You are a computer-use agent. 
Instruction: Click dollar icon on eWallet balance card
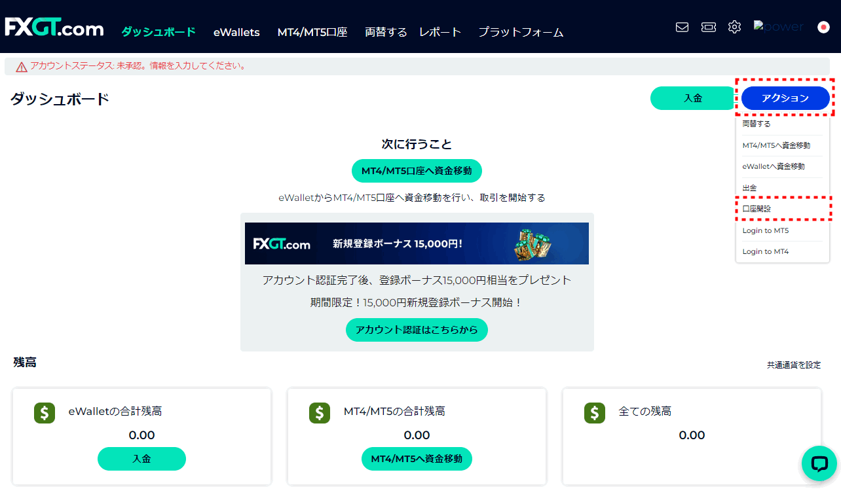tap(45, 412)
